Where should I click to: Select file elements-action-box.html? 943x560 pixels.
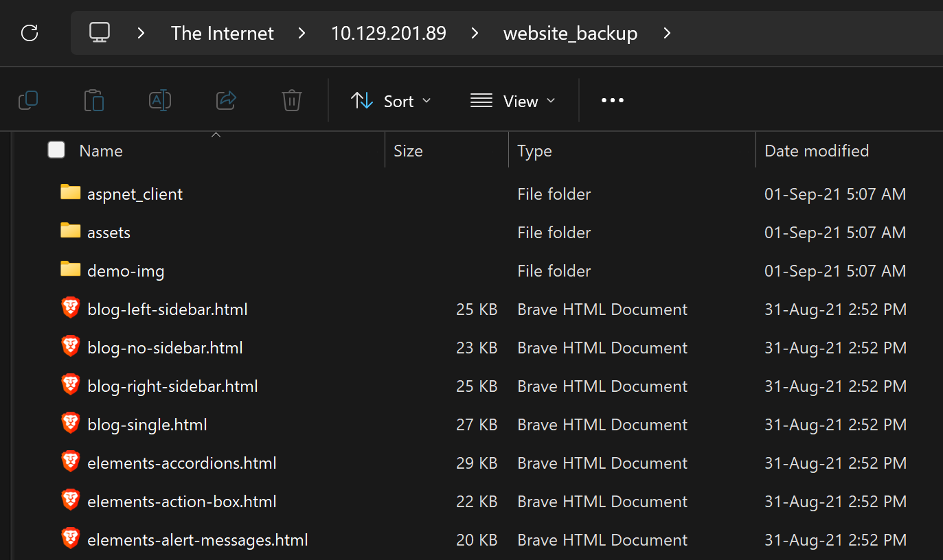(x=182, y=502)
